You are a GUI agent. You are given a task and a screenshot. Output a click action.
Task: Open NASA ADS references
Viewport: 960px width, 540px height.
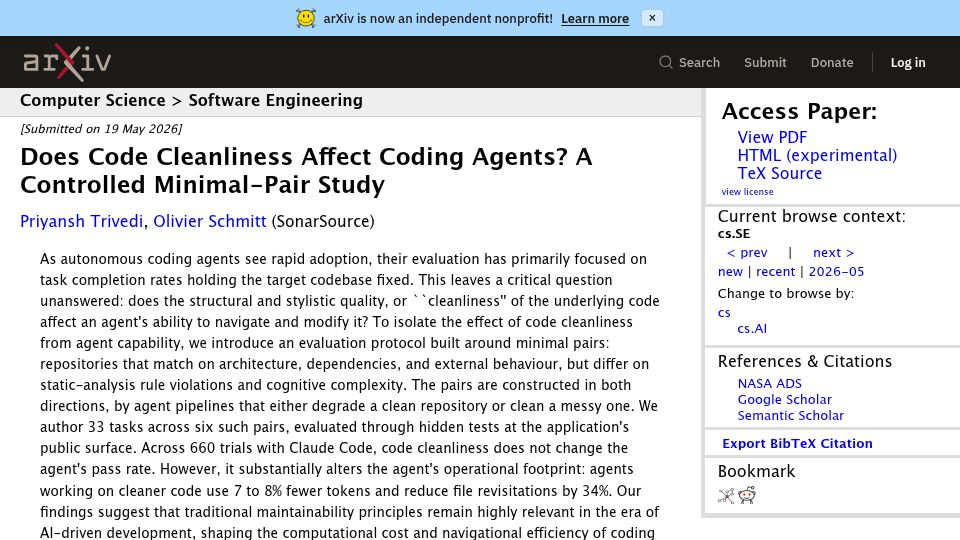pos(770,383)
